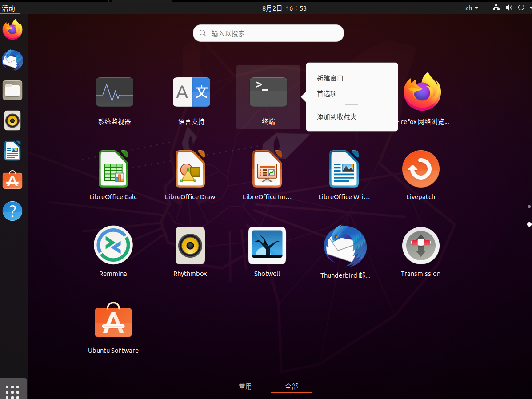
Task: Switch to the 常用 tab
Action: 245,387
